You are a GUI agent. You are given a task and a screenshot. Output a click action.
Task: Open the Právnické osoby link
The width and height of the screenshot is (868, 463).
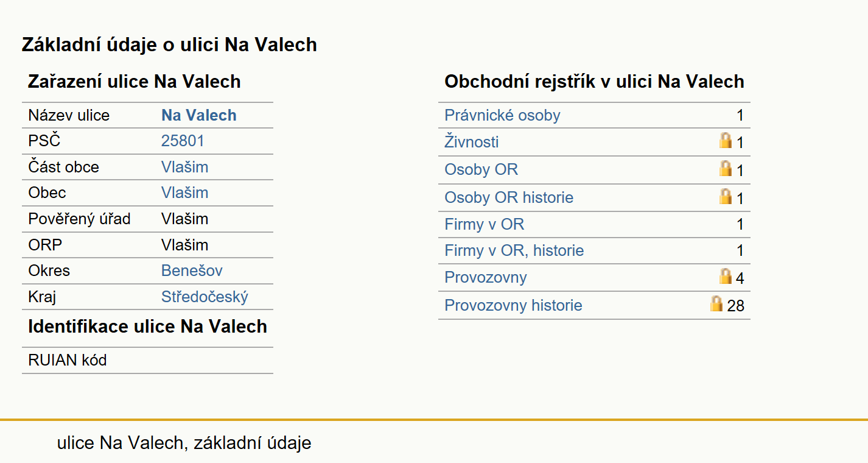(502, 115)
